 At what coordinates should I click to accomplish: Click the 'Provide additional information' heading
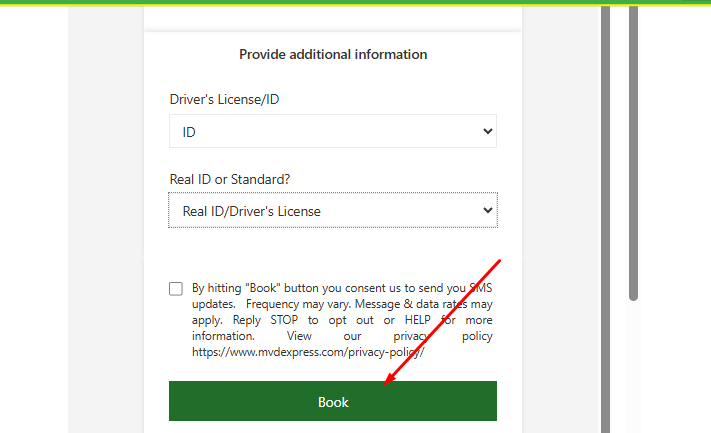[333, 54]
